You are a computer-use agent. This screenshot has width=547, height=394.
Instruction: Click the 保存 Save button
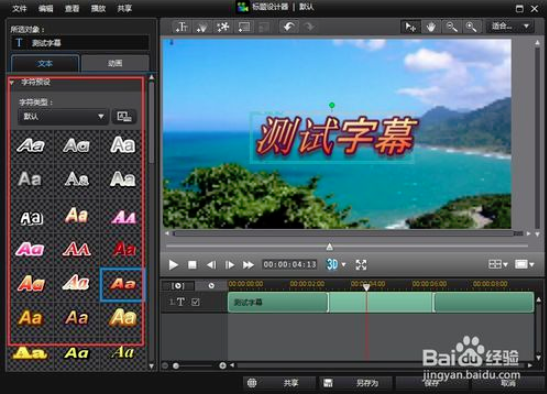[432, 383]
